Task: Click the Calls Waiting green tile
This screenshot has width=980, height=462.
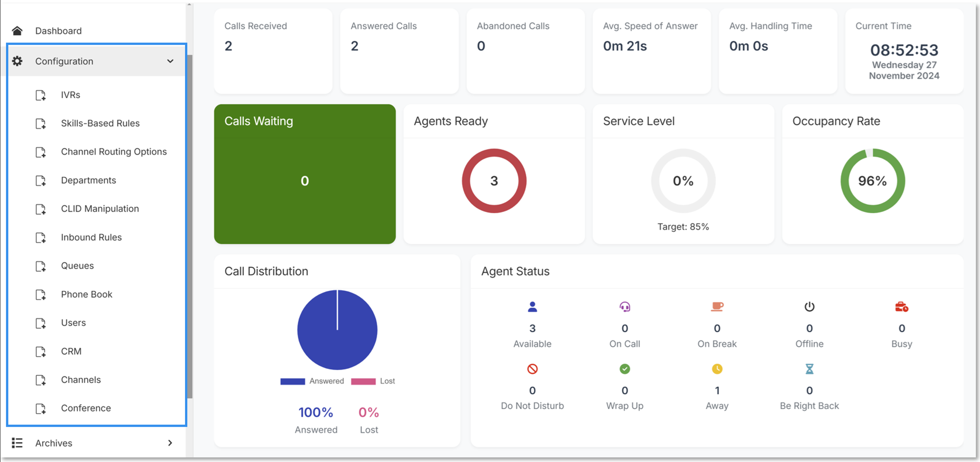Action: (x=304, y=174)
